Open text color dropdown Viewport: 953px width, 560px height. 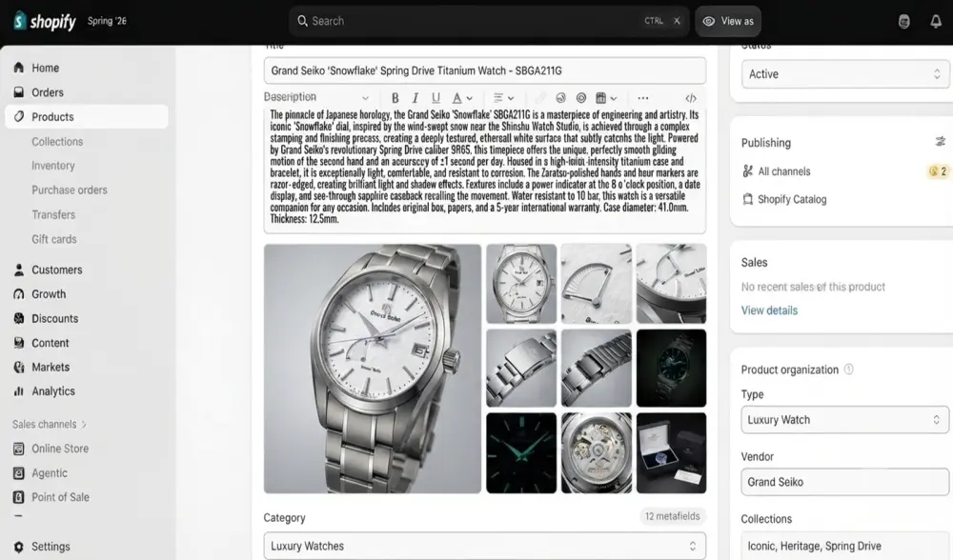462,98
